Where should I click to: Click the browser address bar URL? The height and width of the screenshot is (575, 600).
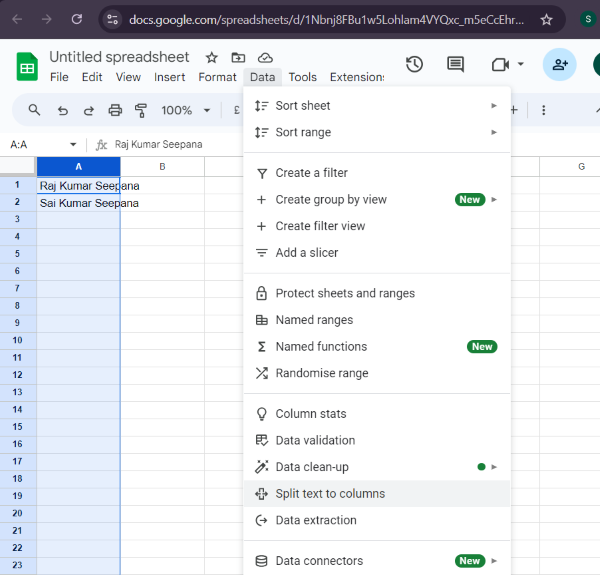pyautogui.click(x=326, y=20)
